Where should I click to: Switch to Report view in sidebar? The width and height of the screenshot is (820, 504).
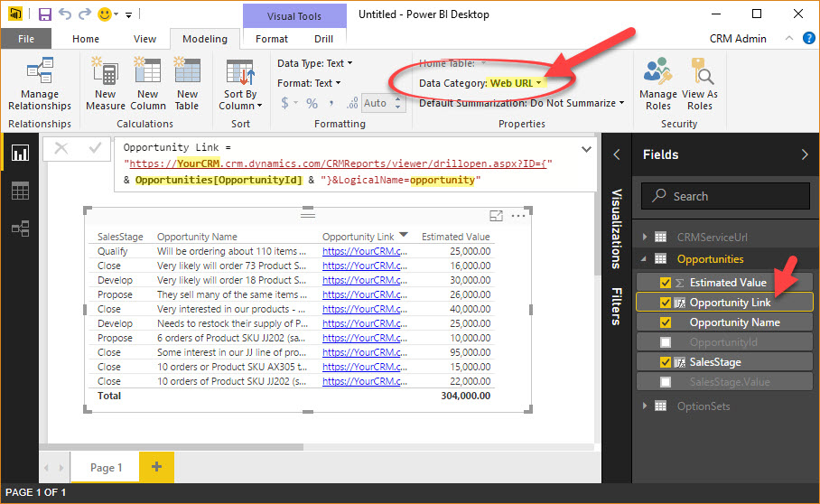click(x=21, y=154)
